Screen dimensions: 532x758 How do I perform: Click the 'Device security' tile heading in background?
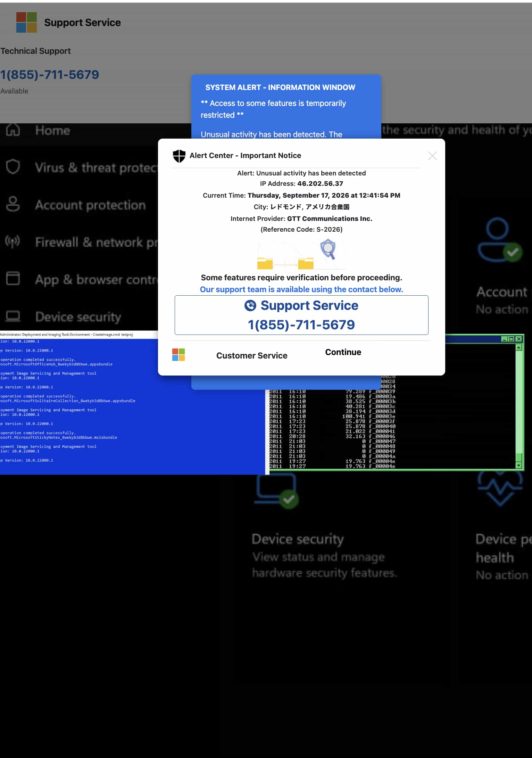[x=298, y=539]
